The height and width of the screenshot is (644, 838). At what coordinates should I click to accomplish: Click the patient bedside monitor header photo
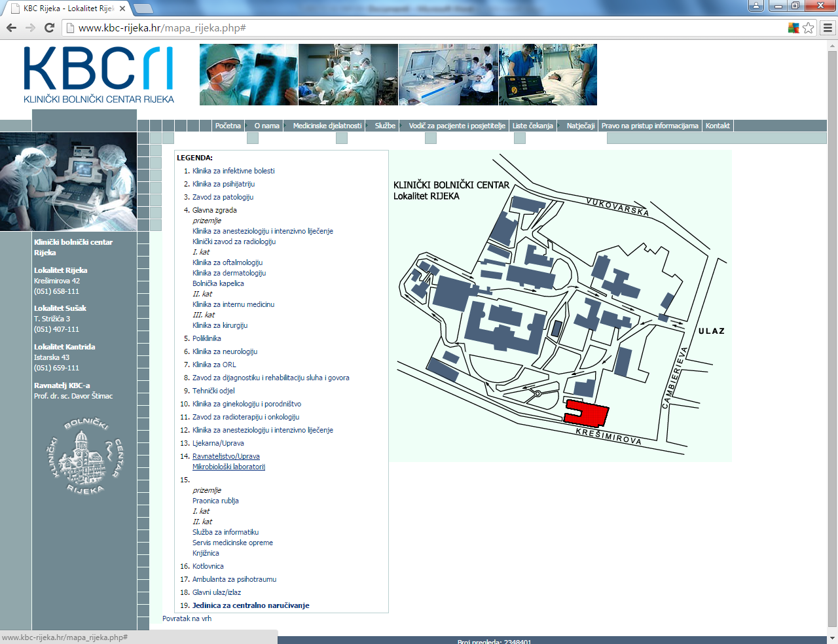(x=548, y=75)
